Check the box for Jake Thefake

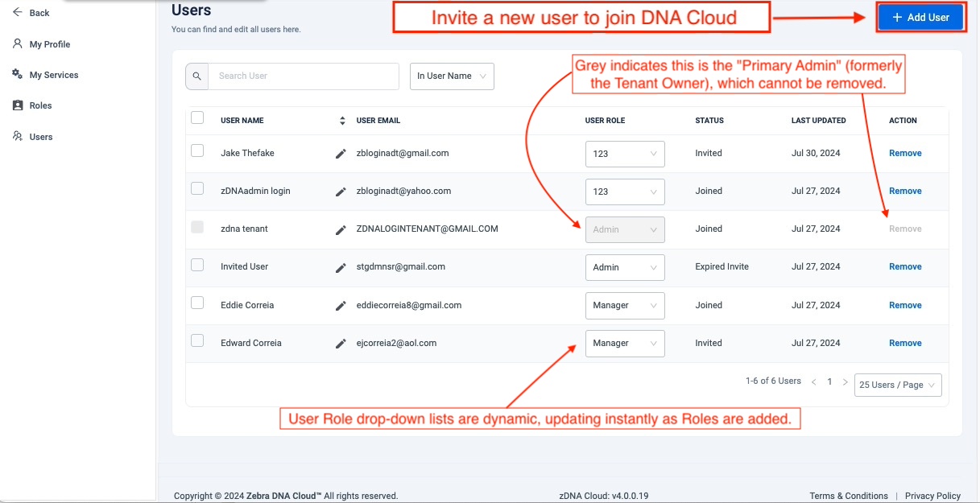point(197,150)
